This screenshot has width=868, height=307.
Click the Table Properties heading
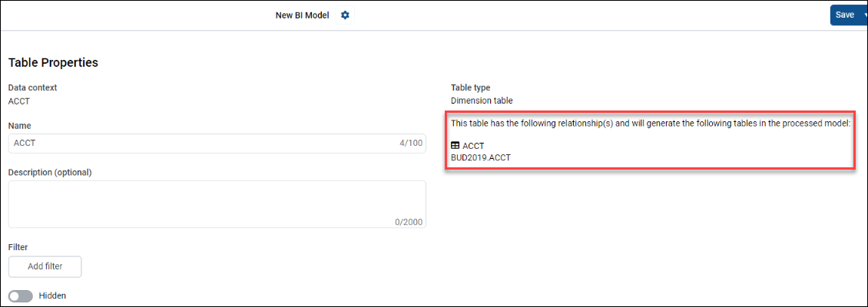pyautogui.click(x=53, y=62)
